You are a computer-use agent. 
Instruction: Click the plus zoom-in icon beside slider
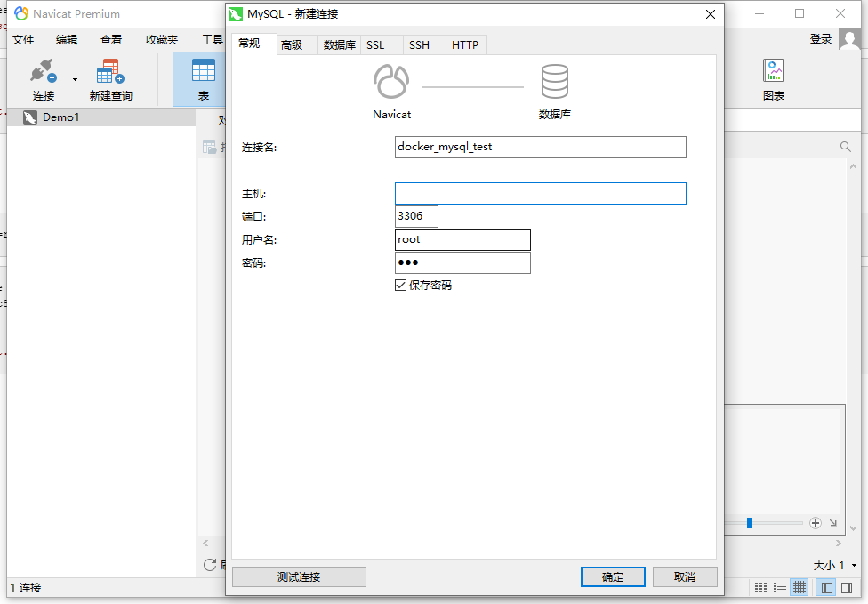pos(815,523)
